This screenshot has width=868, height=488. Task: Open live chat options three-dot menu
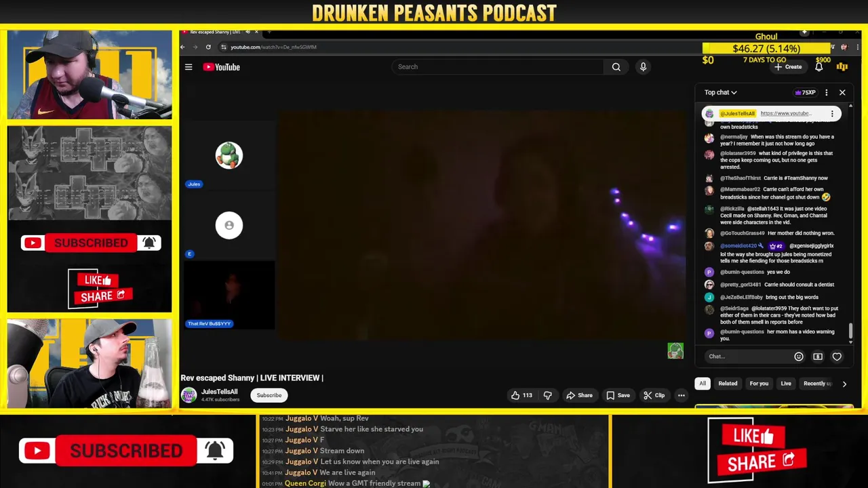pyautogui.click(x=826, y=92)
